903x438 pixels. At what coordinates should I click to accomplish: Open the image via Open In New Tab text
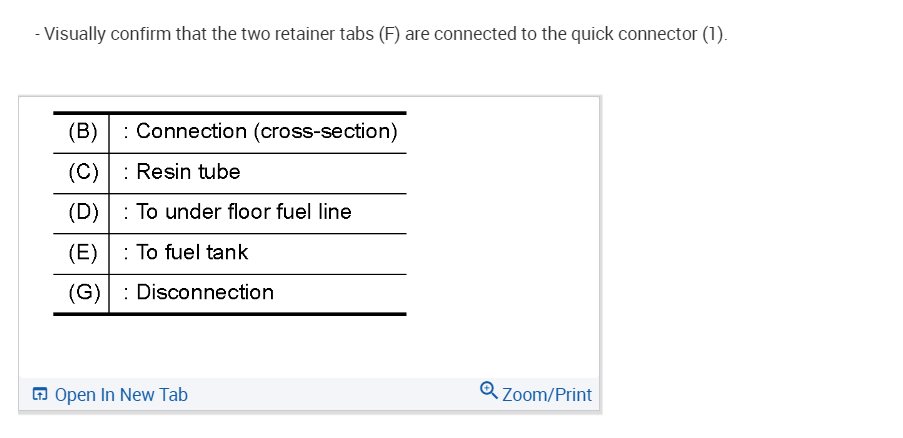(121, 395)
